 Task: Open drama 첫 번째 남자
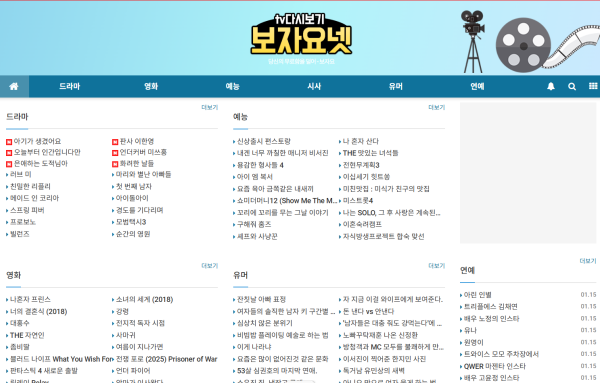tap(134, 186)
